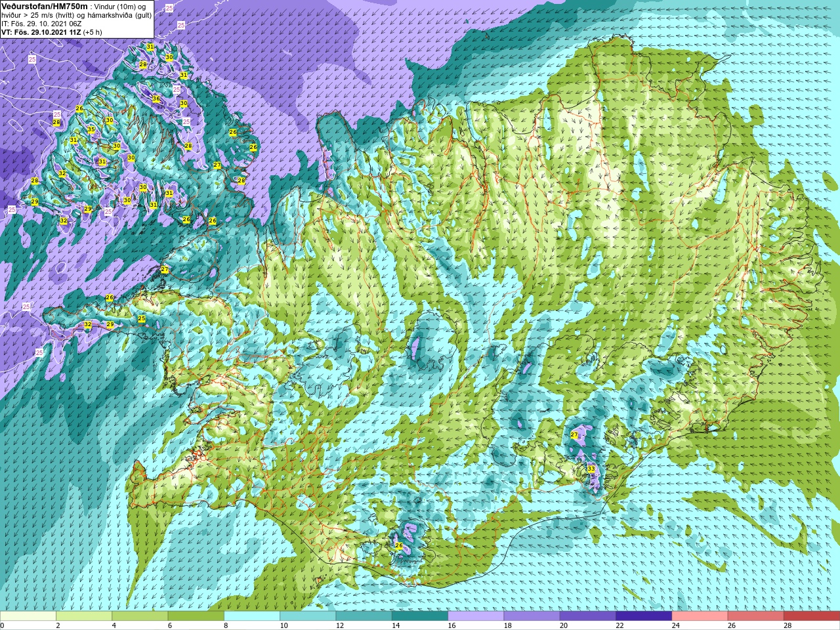
Task: Click the pale yellow 0–2 m/s legend swatch
Action: pyautogui.click(x=28, y=616)
